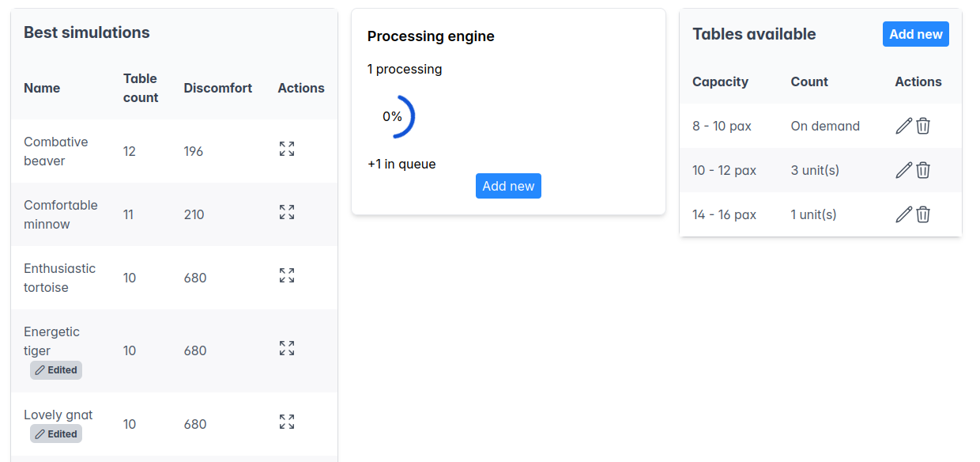Add new job to Processing engine
The image size is (980, 462).
pyautogui.click(x=508, y=186)
